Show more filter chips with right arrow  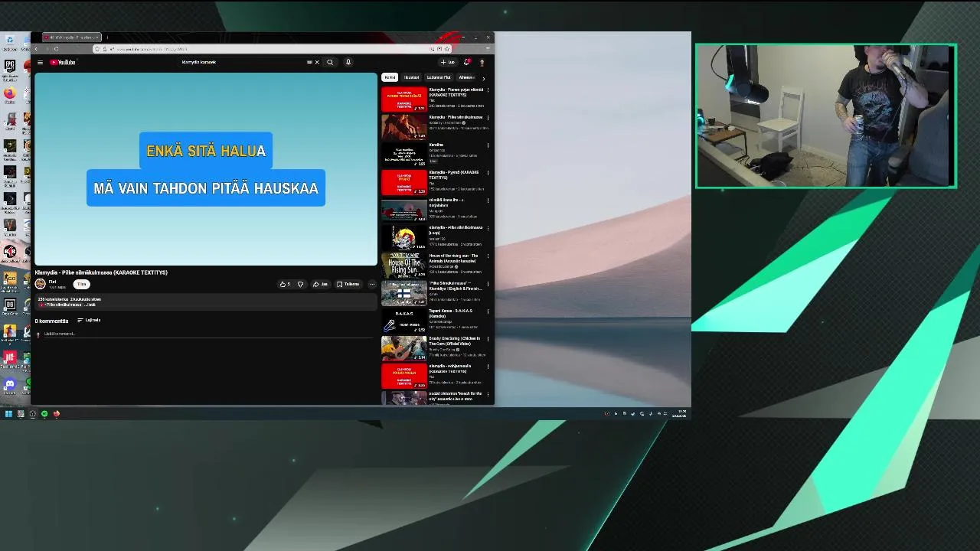pos(483,78)
